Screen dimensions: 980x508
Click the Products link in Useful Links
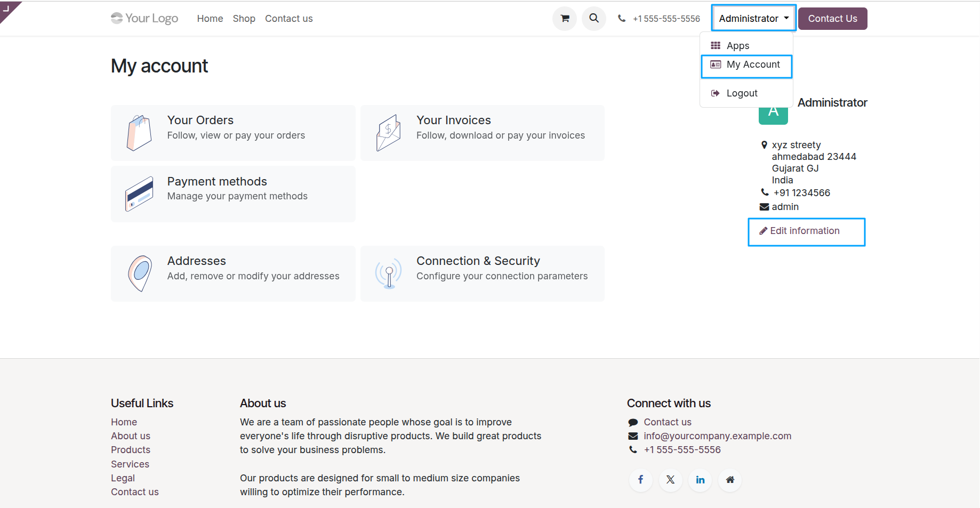pos(131,449)
